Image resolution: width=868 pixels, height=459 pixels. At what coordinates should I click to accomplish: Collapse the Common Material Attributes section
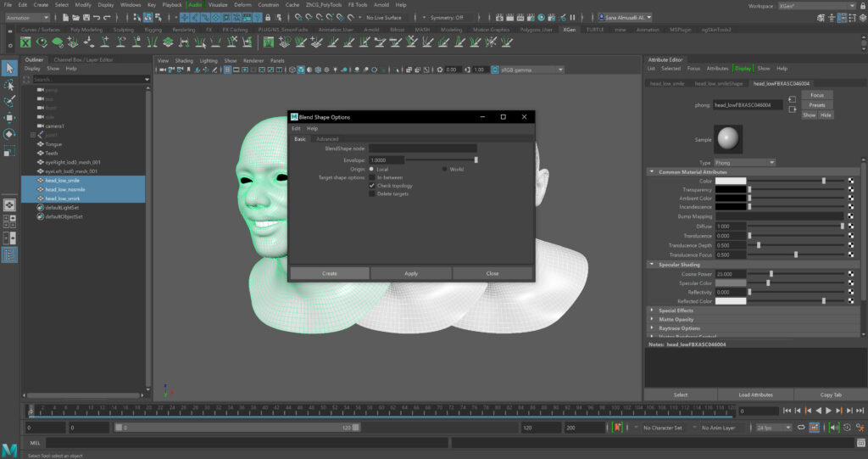[652, 172]
